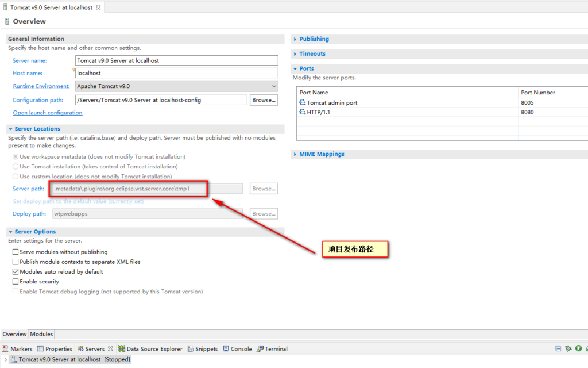Click the Open launch configuration link
Viewport: 588px width, 368px height.
48,113
